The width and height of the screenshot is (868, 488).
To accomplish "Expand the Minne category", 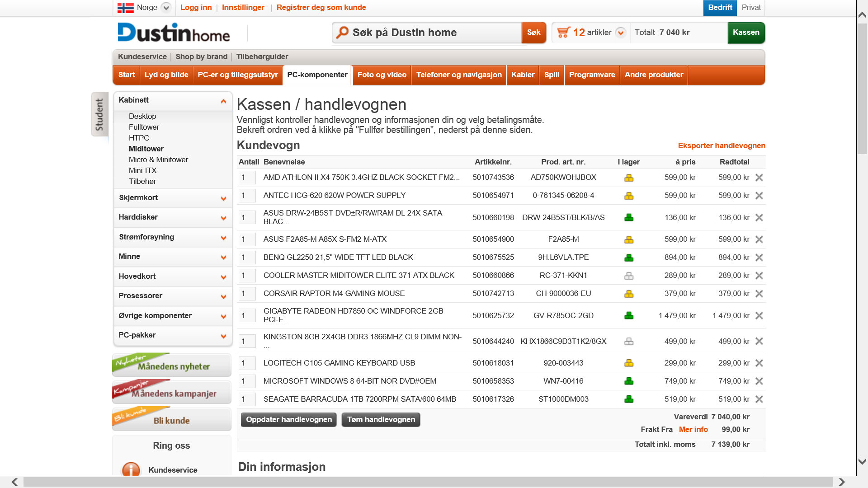I will pyautogui.click(x=223, y=258).
